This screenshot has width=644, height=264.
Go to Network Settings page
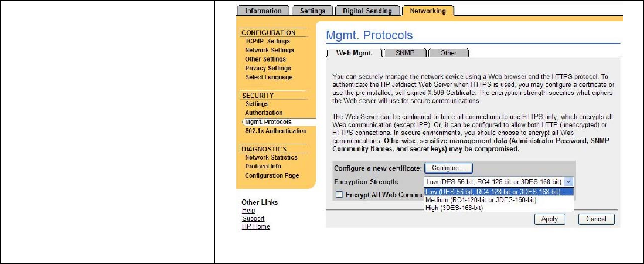(270, 50)
